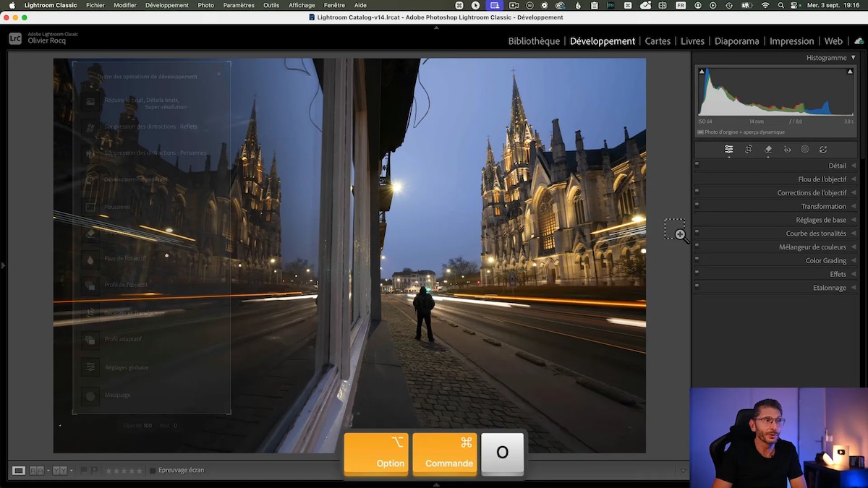Image resolution: width=868 pixels, height=488 pixels.
Task: Switch to the Livres module
Action: coord(692,41)
